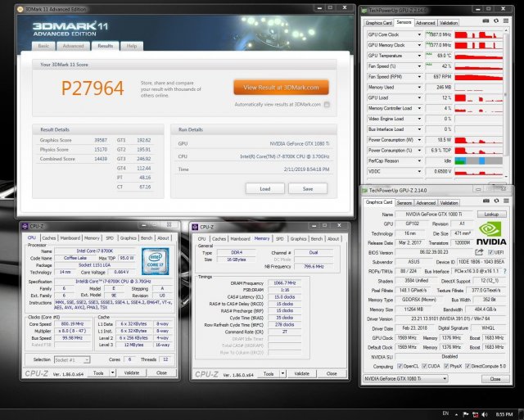524x420 pixels.
Task: Open the Fan Speed (%) sensor dropdown
Action: pyautogui.click(x=419, y=66)
